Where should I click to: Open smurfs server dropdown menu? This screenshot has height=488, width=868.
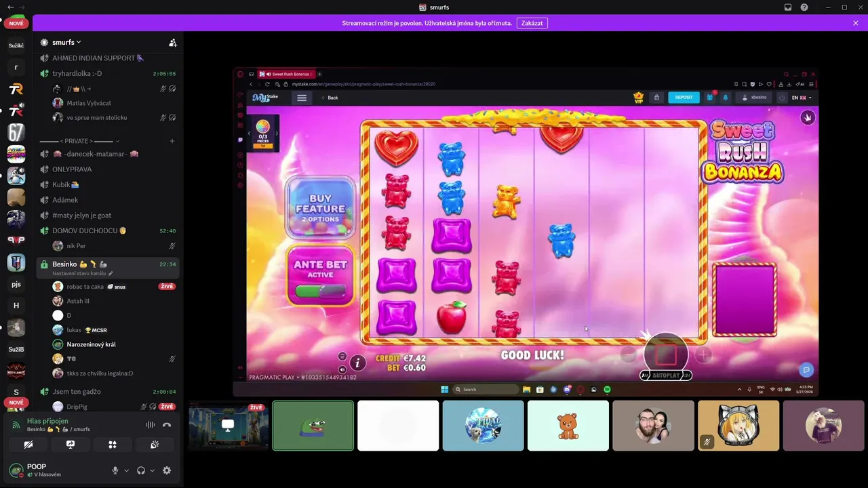click(x=66, y=42)
